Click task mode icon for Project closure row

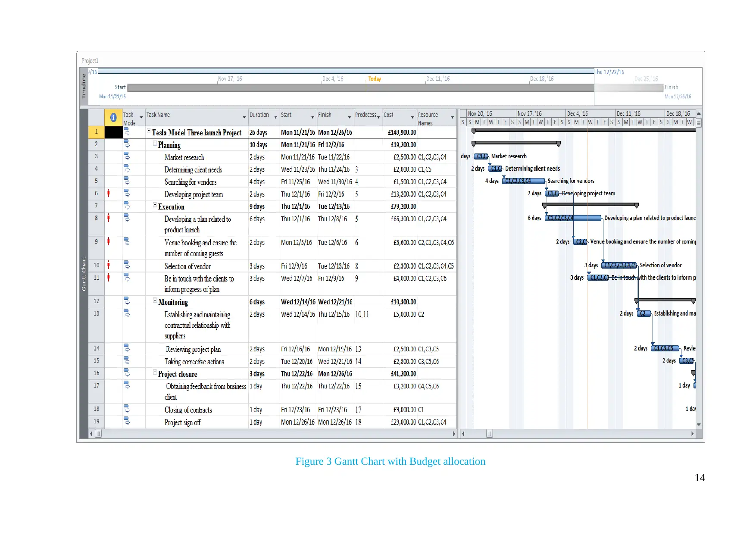[127, 372]
